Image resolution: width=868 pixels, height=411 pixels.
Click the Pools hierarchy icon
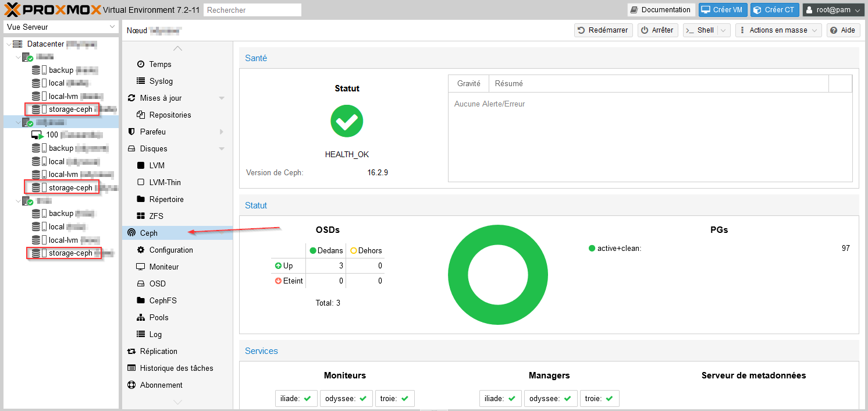[x=140, y=317]
